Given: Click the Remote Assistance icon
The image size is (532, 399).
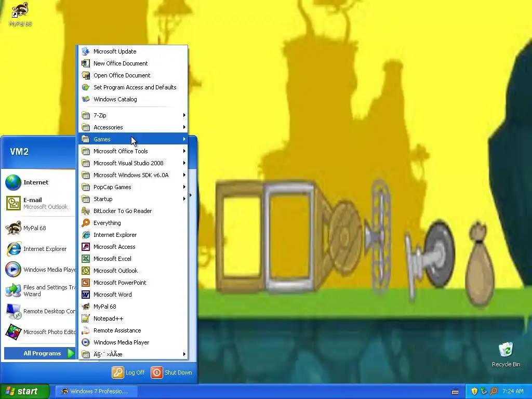Looking at the screenshot, I should (86, 330).
